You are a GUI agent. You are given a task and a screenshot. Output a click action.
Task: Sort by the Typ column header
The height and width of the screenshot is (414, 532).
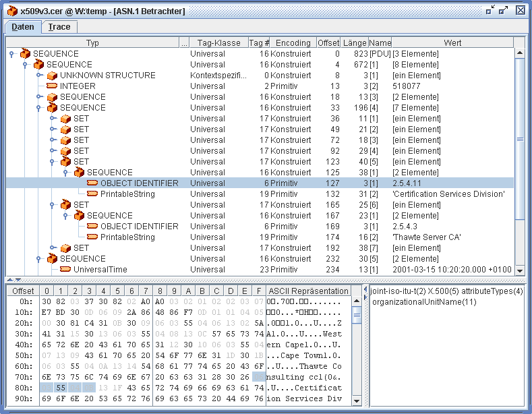pyautogui.click(x=92, y=42)
